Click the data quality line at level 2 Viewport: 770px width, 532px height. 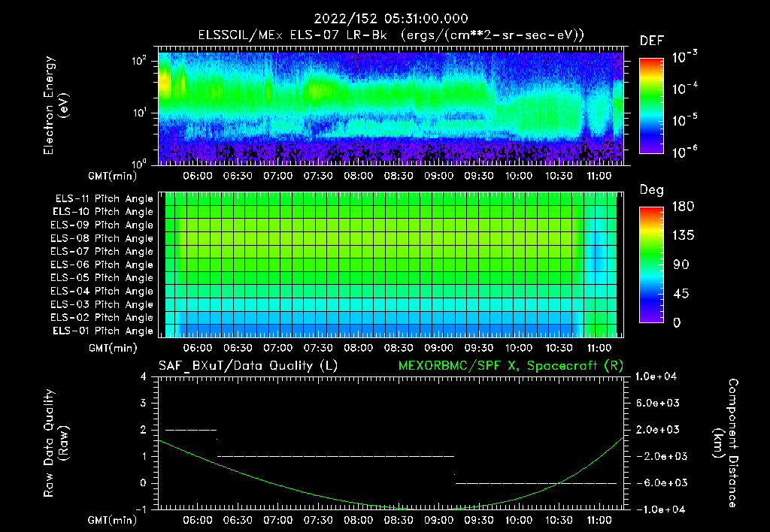[x=191, y=430]
